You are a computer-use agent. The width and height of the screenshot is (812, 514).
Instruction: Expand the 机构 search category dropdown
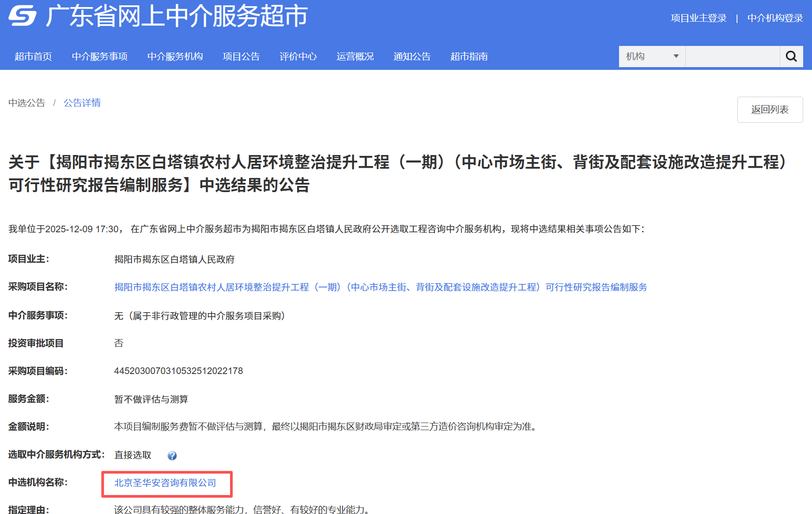pyautogui.click(x=652, y=56)
